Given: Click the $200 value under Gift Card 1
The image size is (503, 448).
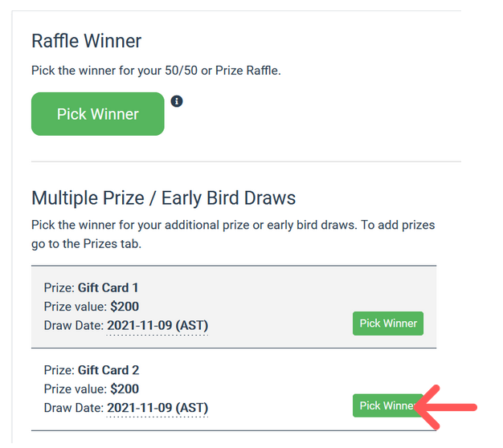Looking at the screenshot, I should 125,307.
